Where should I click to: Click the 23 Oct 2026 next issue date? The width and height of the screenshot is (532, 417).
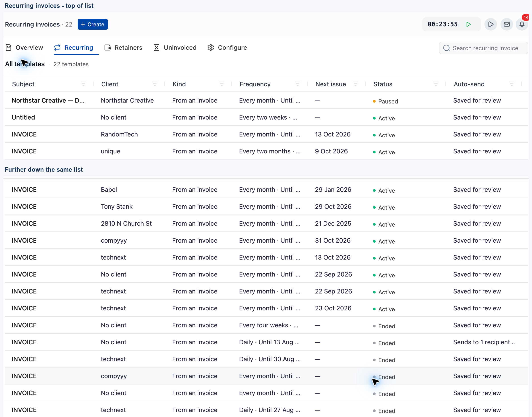[333, 308]
